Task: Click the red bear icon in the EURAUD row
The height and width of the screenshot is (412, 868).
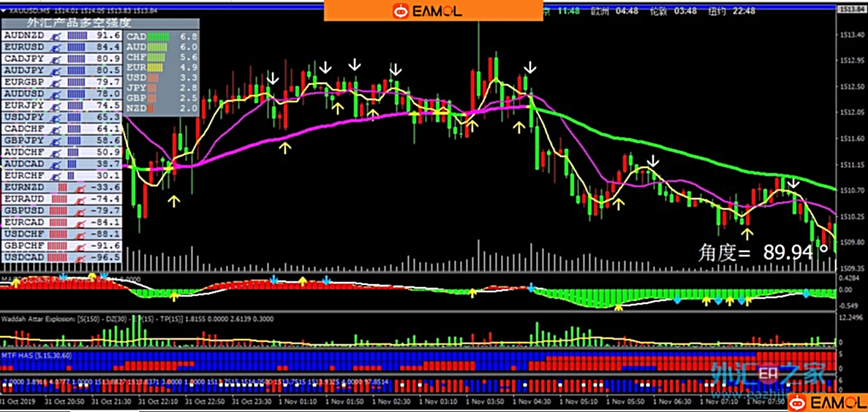Action: tap(80, 199)
